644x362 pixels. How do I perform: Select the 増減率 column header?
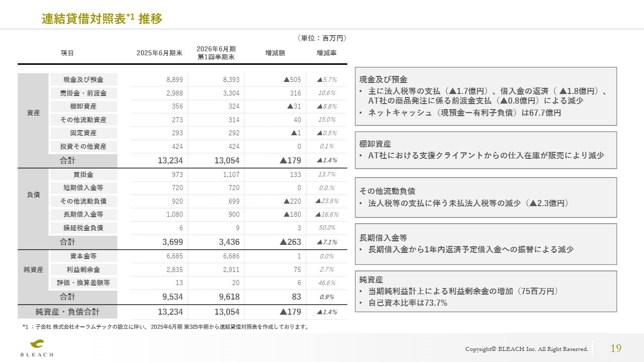point(327,53)
